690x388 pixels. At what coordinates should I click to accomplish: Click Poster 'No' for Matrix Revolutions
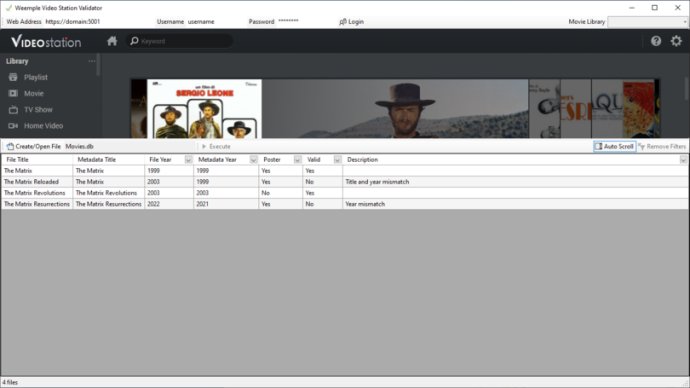point(280,193)
